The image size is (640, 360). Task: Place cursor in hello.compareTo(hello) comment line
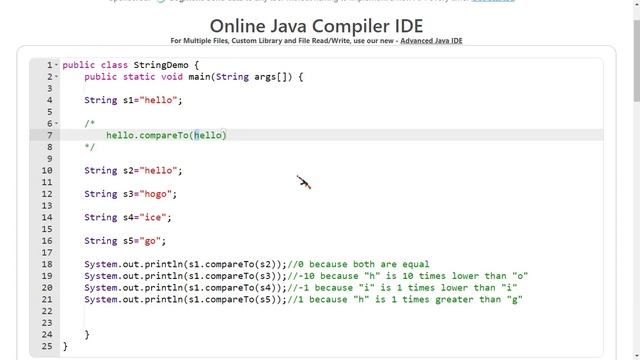pyautogui.click(x=166, y=135)
